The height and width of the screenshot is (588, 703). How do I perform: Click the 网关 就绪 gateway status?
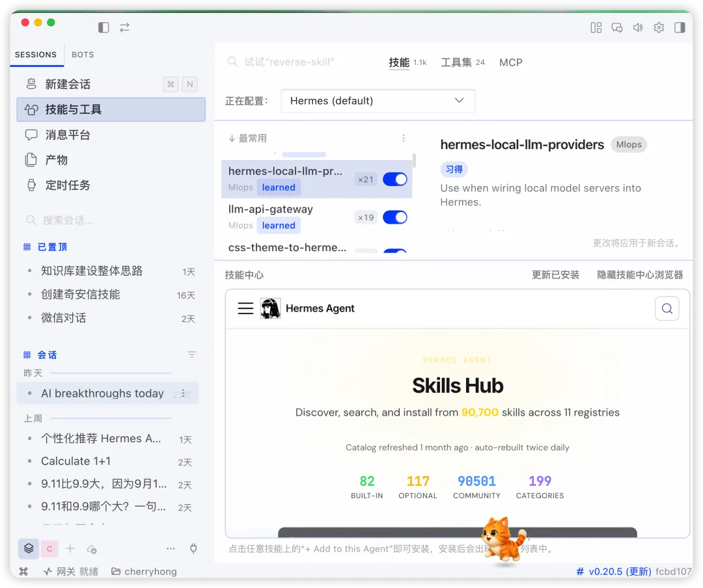(71, 572)
